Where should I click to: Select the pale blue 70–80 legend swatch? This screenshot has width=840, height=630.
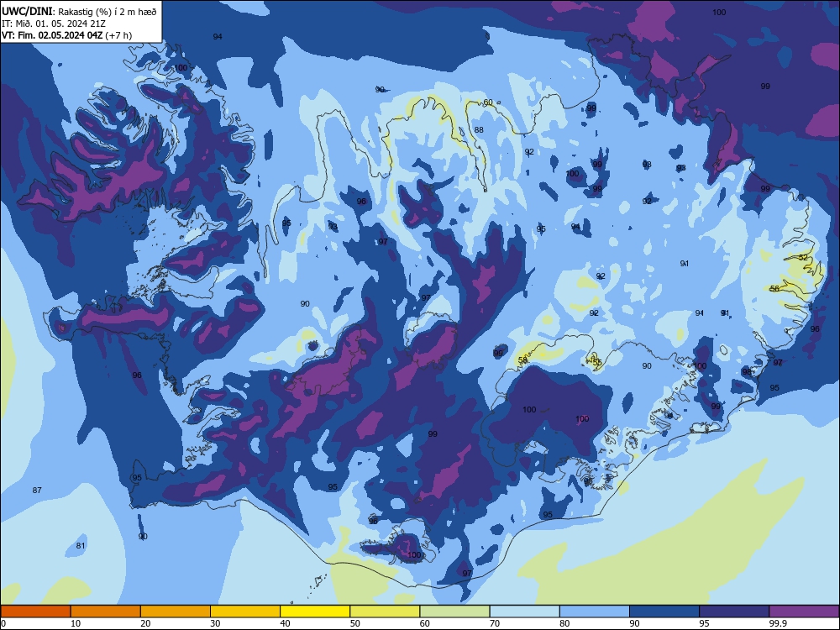point(525,612)
